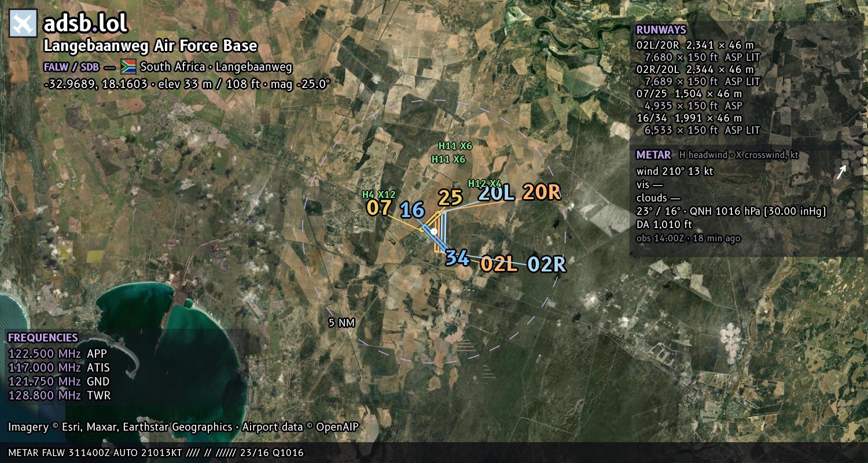This screenshot has height=463, width=868.
Task: Click the 5 NM range ring label
Action: 341,323
